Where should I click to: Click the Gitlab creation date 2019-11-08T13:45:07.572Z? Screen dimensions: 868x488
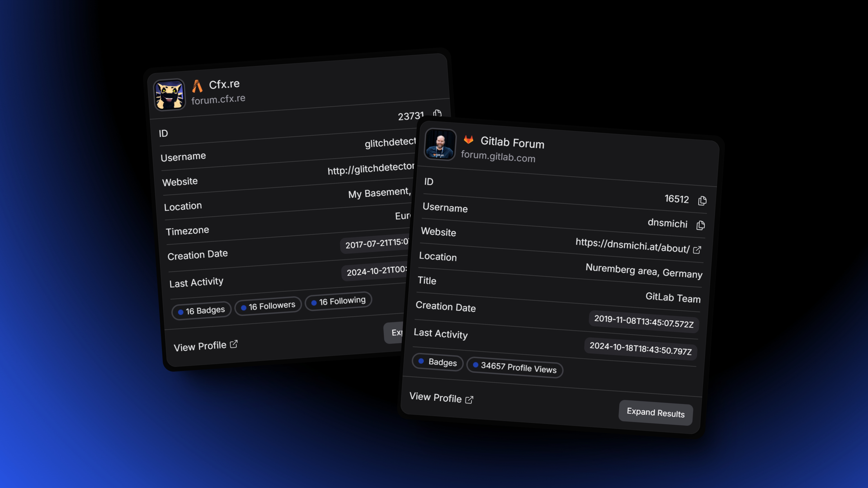[644, 321]
